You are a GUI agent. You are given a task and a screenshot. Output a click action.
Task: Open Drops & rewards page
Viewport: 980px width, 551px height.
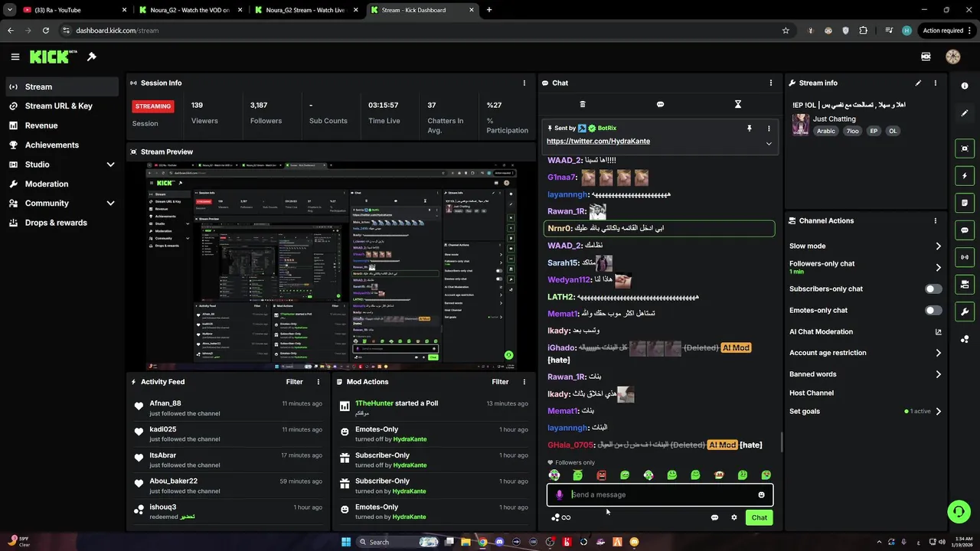[x=62, y=223]
